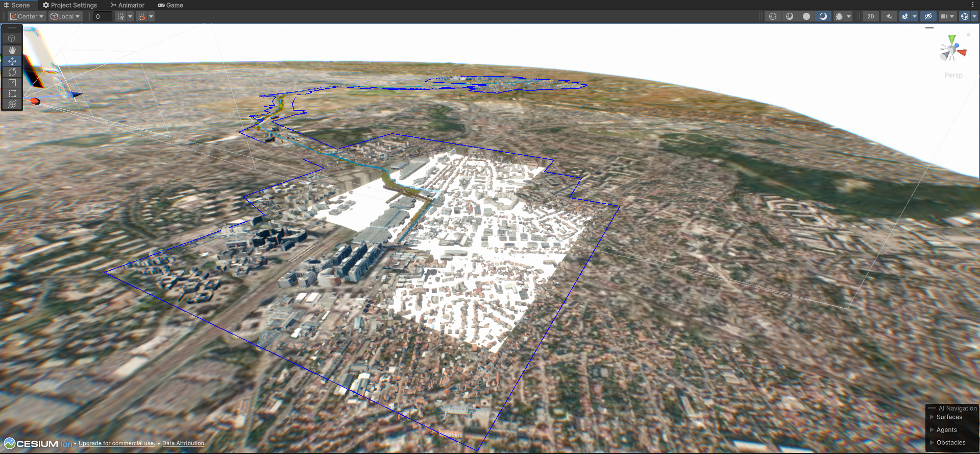
Task: Open the Scene window kebab menu
Action: point(973,5)
